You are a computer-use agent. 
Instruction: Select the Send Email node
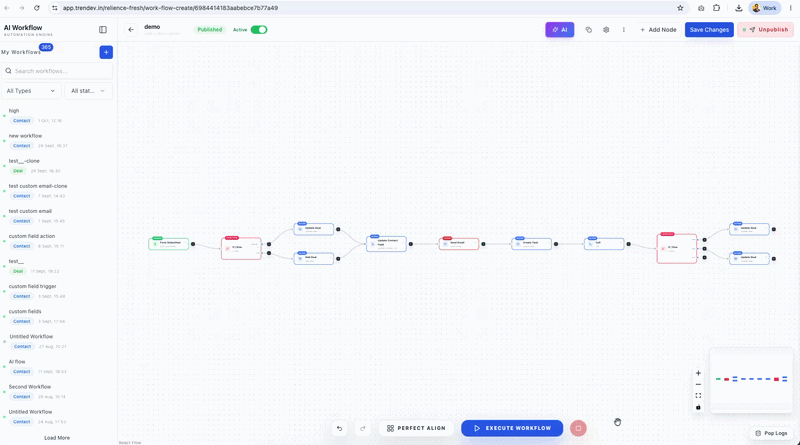click(x=459, y=244)
